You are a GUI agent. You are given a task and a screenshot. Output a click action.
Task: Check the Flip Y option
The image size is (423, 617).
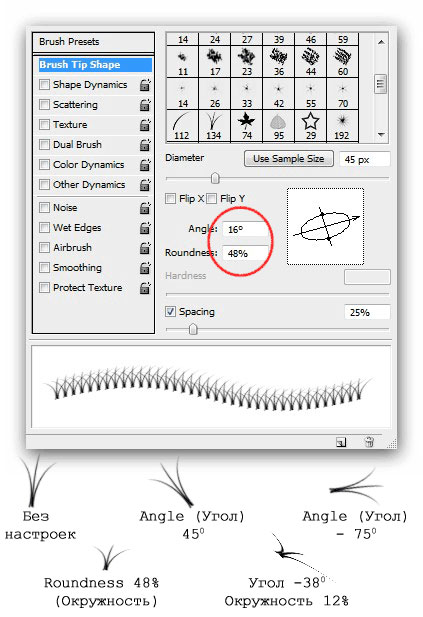point(211,199)
